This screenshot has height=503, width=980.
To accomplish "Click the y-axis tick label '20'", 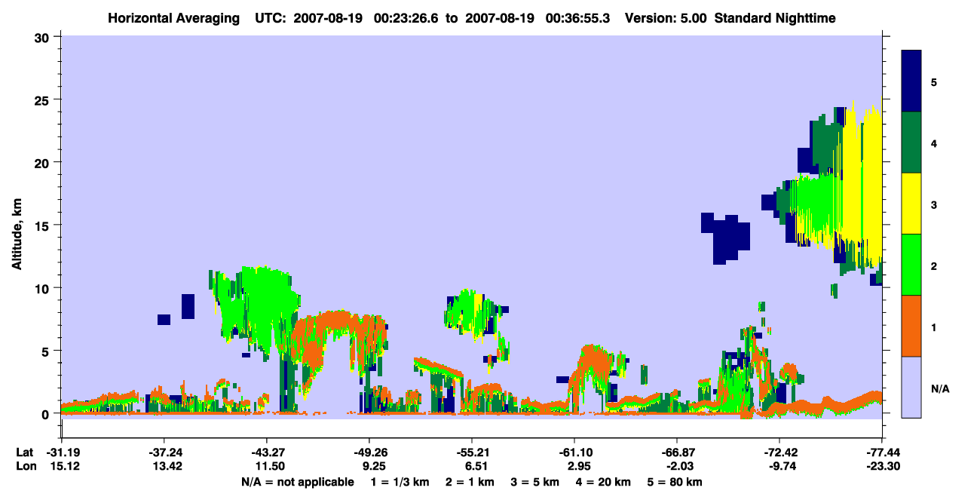I will (x=44, y=162).
